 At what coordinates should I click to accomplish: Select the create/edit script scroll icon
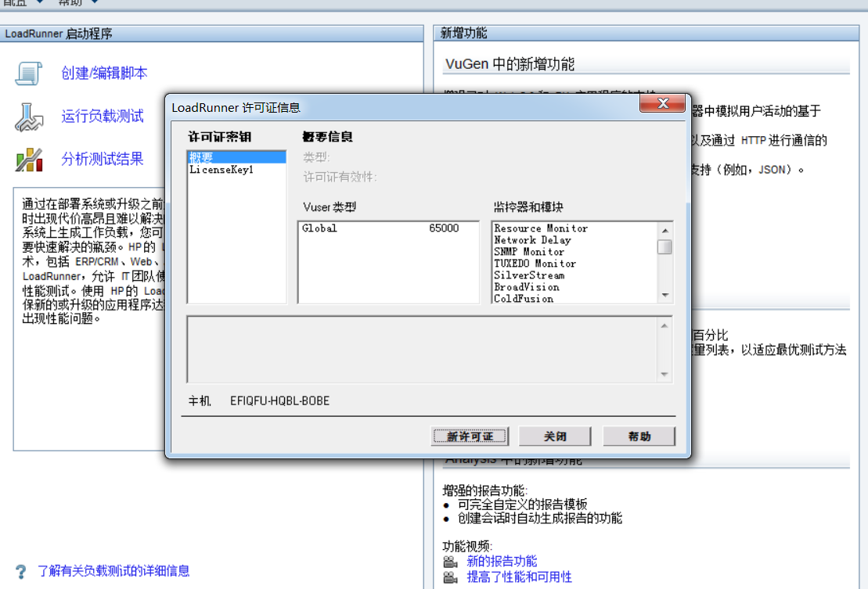click(29, 72)
